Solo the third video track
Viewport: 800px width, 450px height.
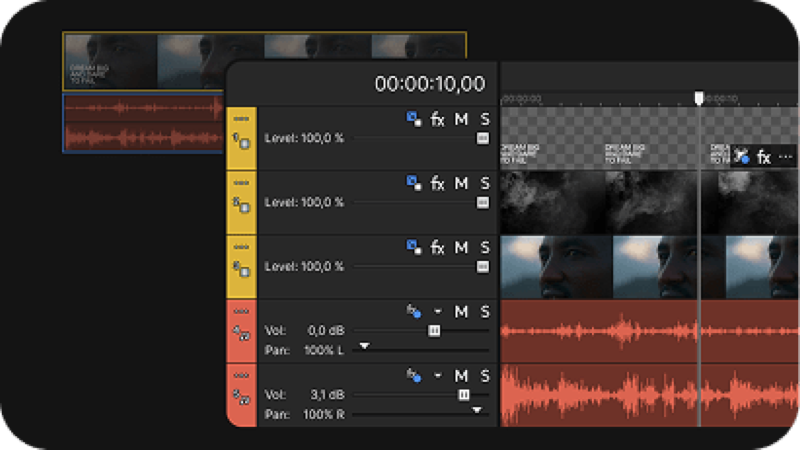485,247
